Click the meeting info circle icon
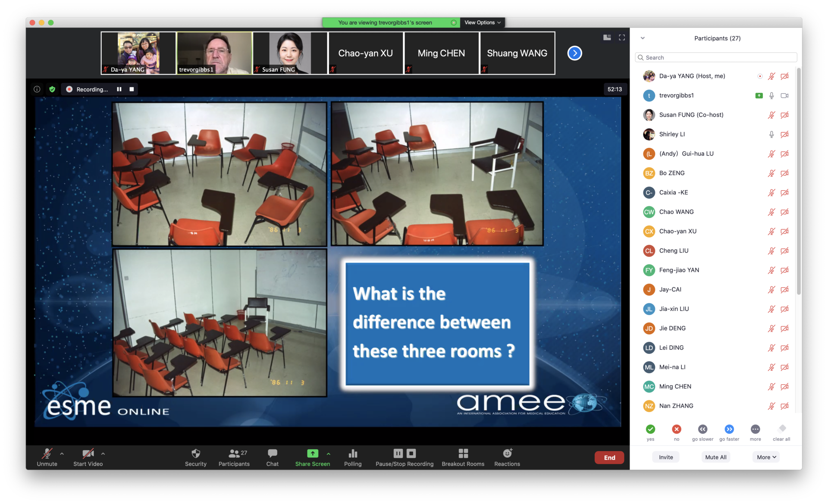The height and width of the screenshot is (504, 828). tap(37, 89)
